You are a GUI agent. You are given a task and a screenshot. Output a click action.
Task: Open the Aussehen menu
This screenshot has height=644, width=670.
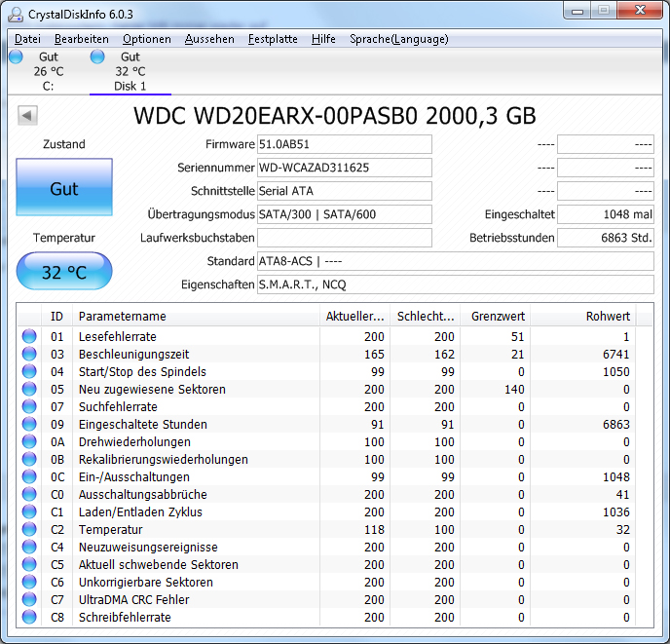tap(209, 39)
